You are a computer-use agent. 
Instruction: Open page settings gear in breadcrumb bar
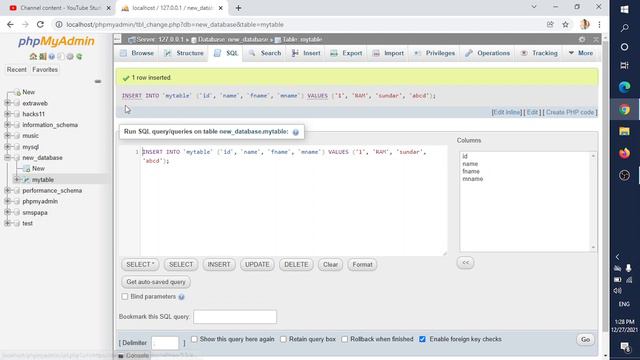pos(582,40)
